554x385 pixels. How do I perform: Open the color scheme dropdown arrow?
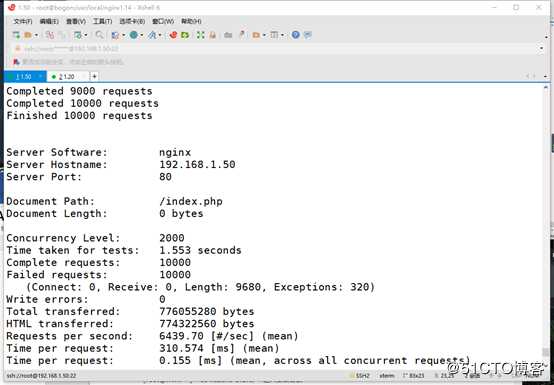pyautogui.click(x=123, y=35)
